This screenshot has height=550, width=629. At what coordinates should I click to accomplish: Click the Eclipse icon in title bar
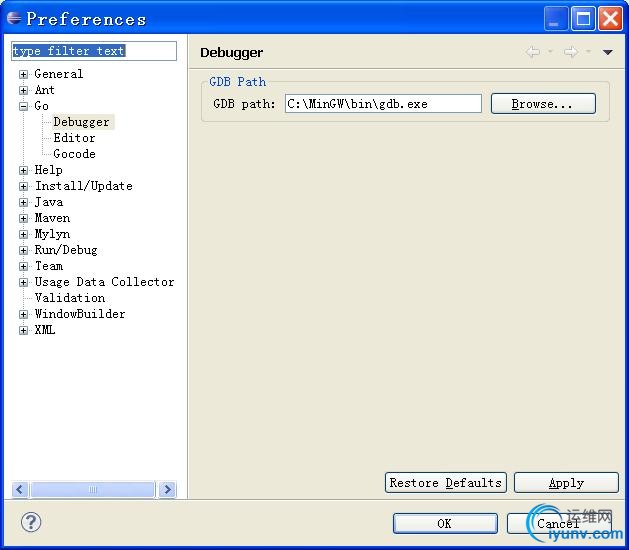click(14, 18)
